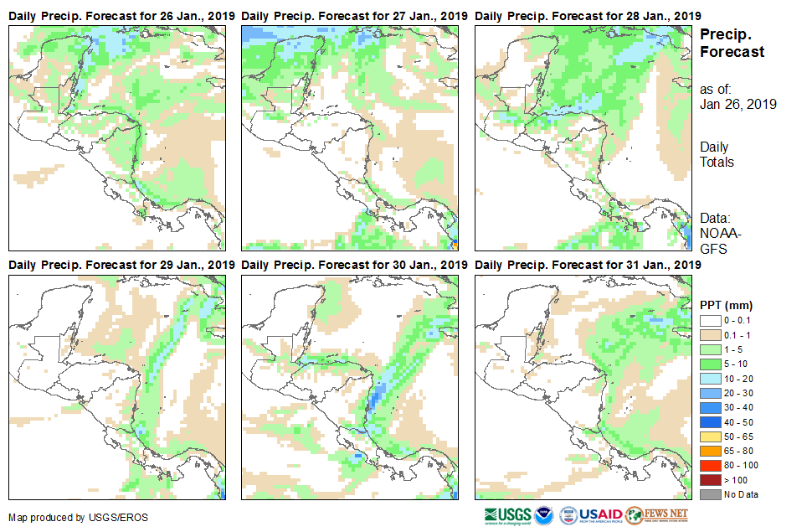Click the No Data gray swatch
Viewport: 812px width, 532px height.
pyautogui.click(x=710, y=494)
